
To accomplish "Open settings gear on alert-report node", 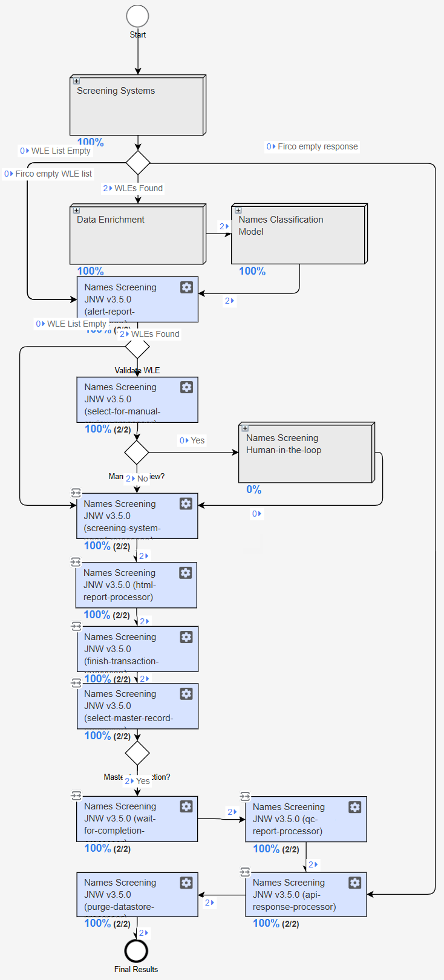I will pyautogui.click(x=186, y=287).
